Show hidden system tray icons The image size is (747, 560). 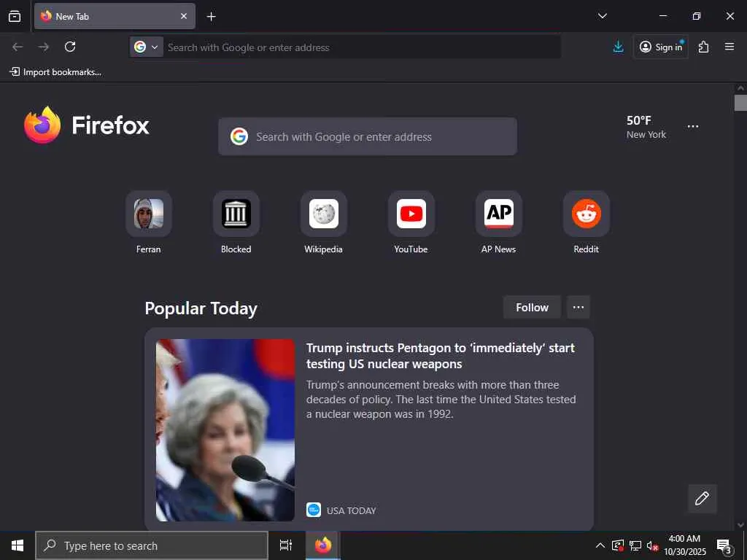(x=600, y=545)
